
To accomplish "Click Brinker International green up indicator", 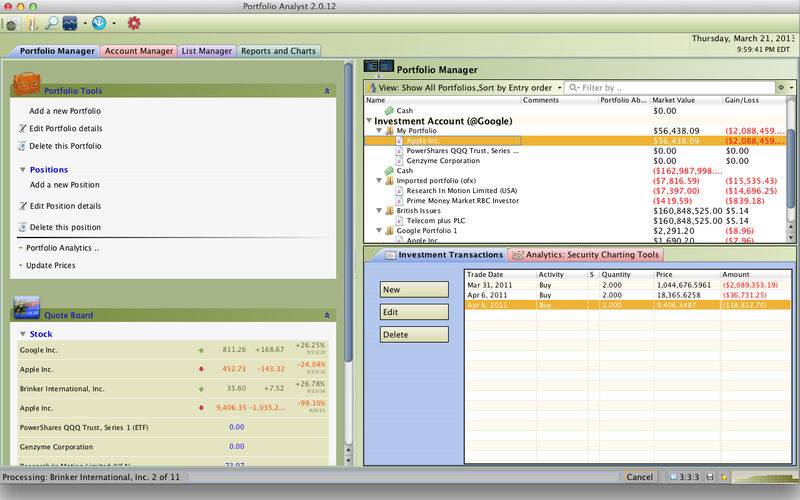I will pos(201,389).
